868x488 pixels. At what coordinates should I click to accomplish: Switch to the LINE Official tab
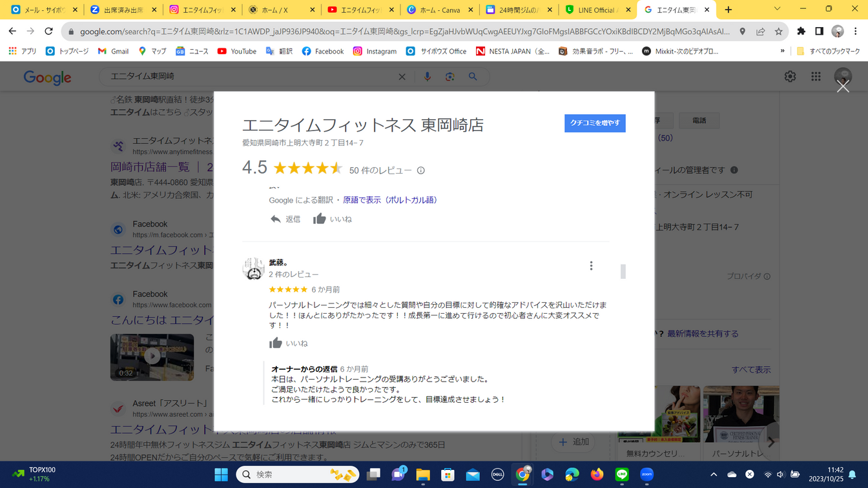click(597, 10)
